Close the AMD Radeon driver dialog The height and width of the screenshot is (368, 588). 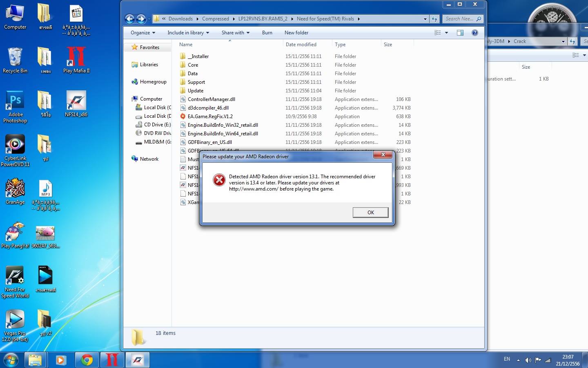point(383,155)
